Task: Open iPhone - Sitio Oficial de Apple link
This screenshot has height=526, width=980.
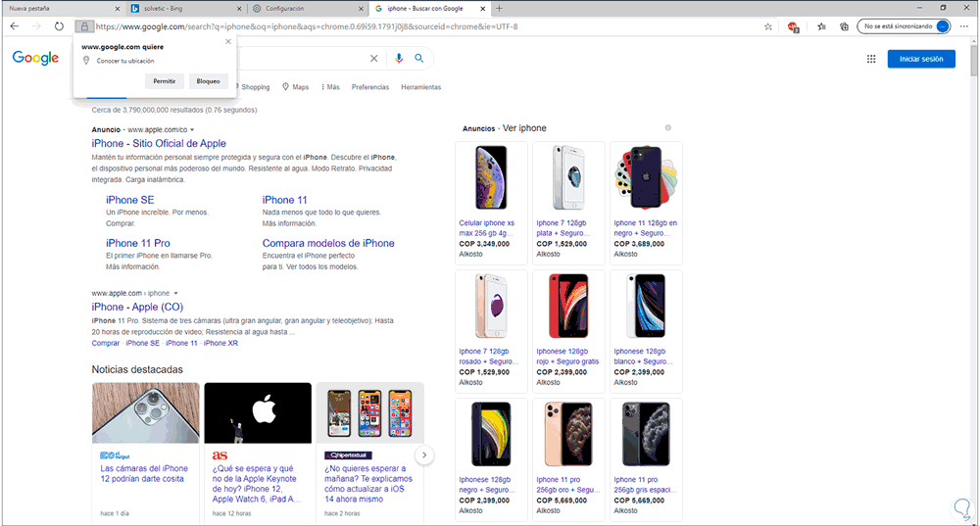Action: pos(159,143)
